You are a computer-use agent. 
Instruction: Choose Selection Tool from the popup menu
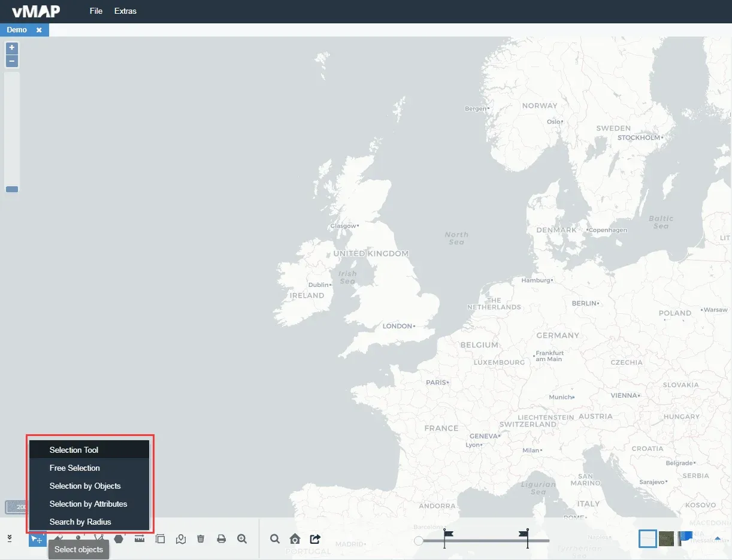click(89, 450)
